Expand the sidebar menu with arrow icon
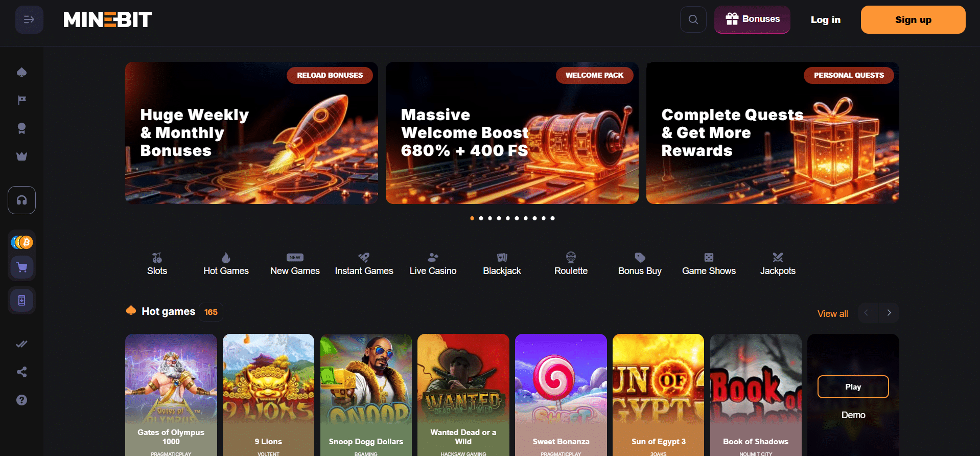 pos(29,19)
